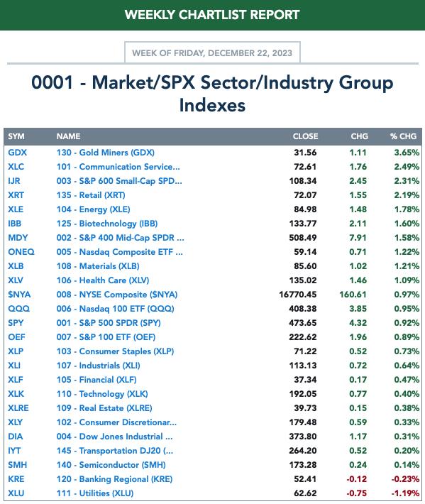Open 104 - Energy (XLE) chart link
Viewport: 425px width, 504px height.
click(x=93, y=209)
